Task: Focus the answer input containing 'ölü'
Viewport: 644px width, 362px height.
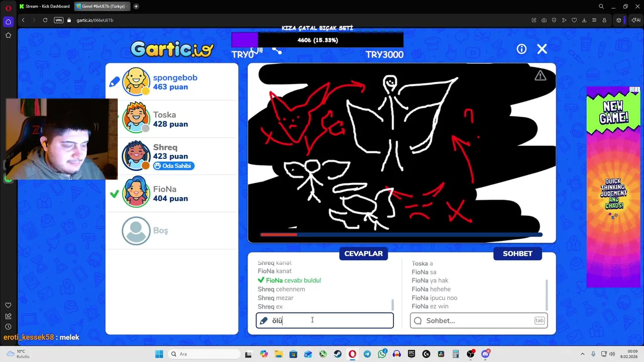Action: pos(325,320)
